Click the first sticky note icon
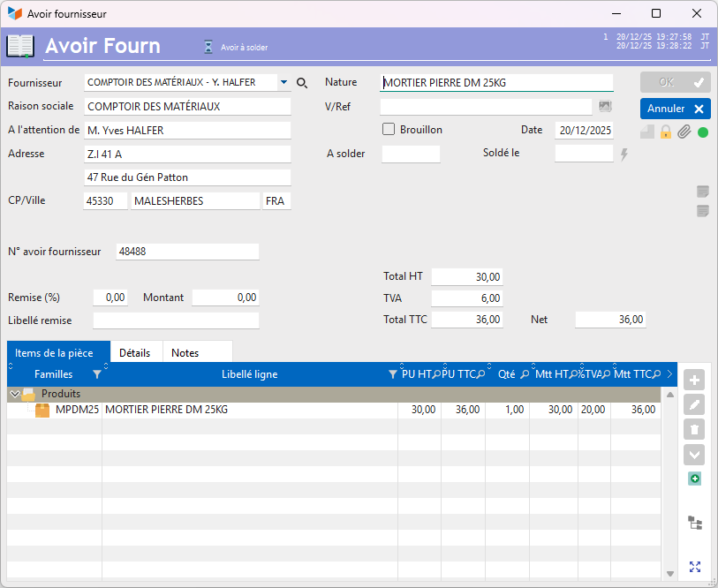This screenshot has height=588, width=718. pyautogui.click(x=703, y=192)
